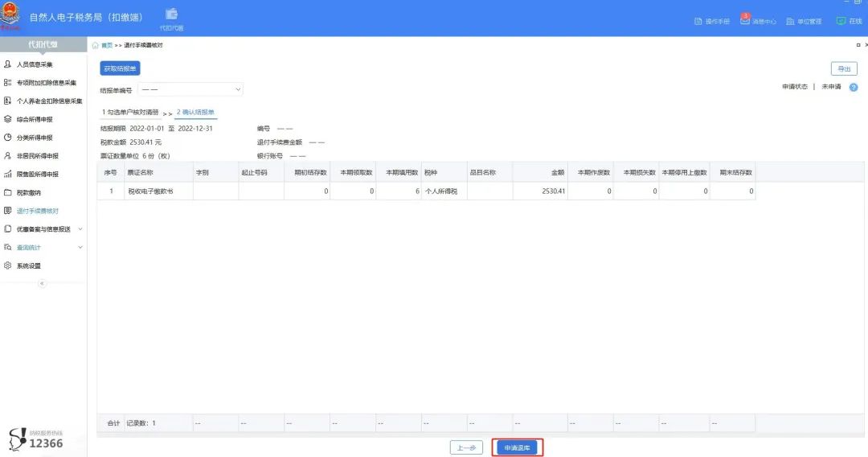Open 限售股所得申报 bar-chart icon

(x=8, y=174)
